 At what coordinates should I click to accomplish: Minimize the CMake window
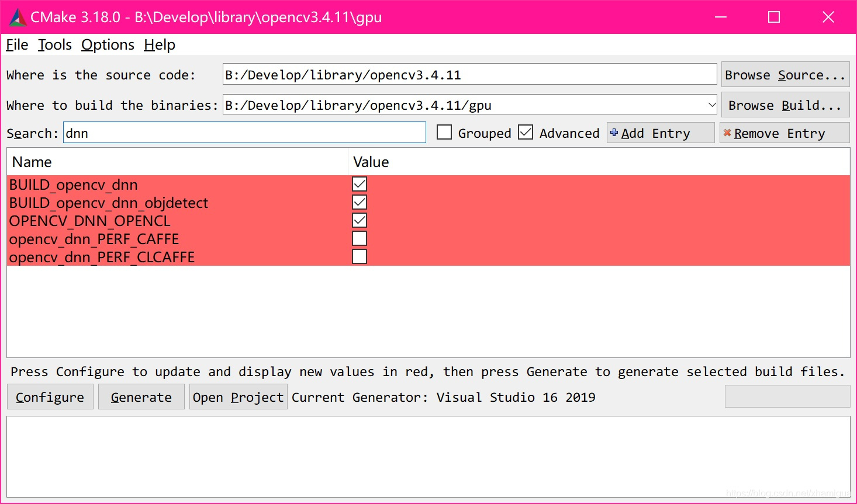pos(721,17)
